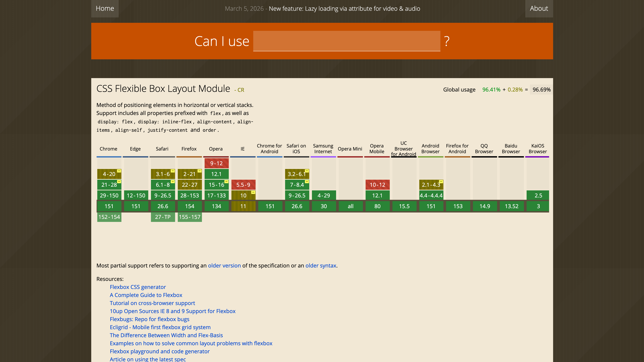644x362 pixels.
Task: Click note flag on Opera 15-16 cell
Action: coord(227,182)
